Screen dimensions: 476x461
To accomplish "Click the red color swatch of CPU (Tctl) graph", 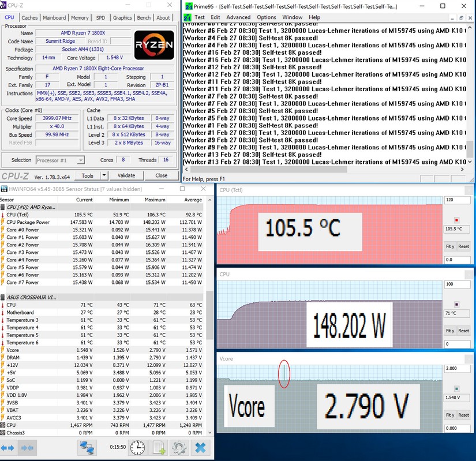I will tap(457, 219).
